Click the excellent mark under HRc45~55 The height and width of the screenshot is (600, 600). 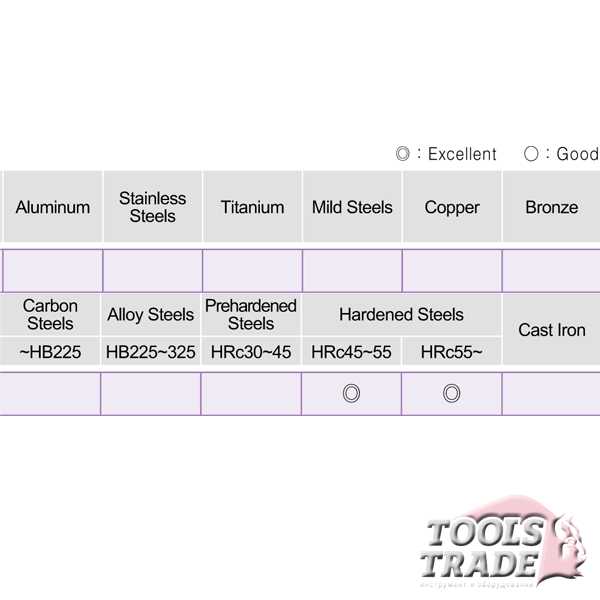coord(351,393)
